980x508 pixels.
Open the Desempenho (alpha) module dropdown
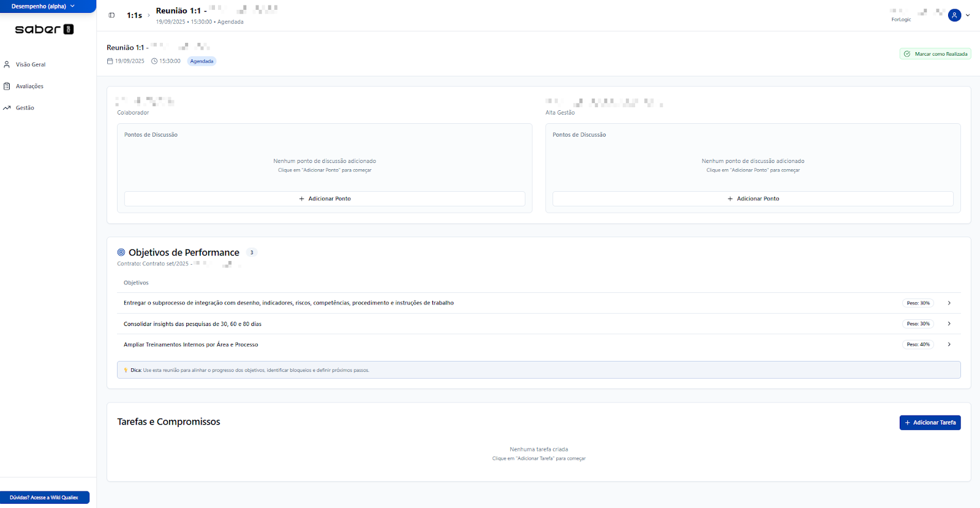[x=43, y=6]
